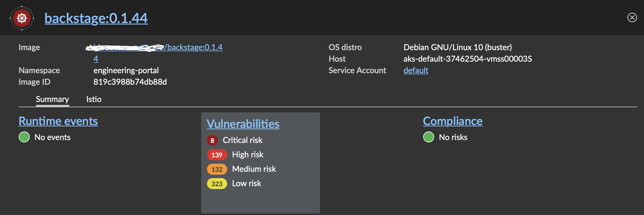Click the red Kubernetes helm icon
644x215 pixels.
point(22,18)
